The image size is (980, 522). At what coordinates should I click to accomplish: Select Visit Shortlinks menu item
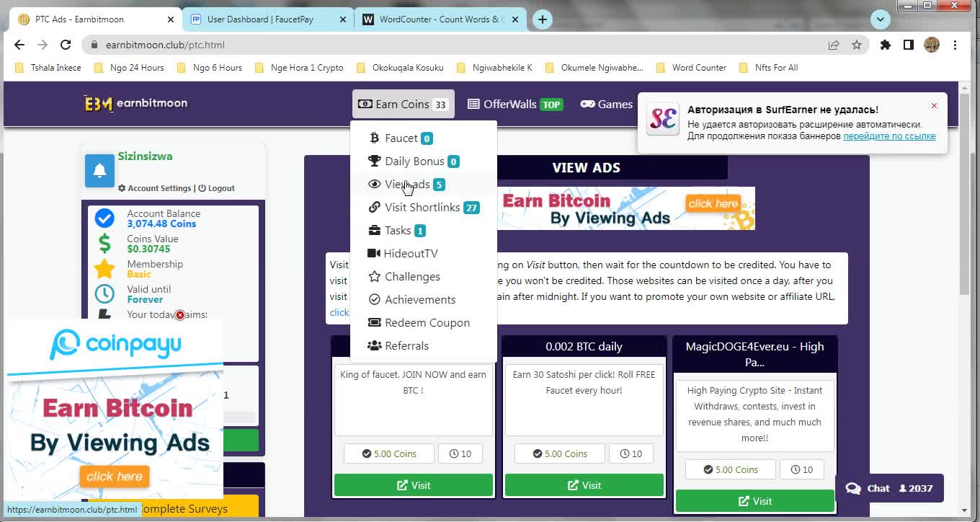point(424,208)
